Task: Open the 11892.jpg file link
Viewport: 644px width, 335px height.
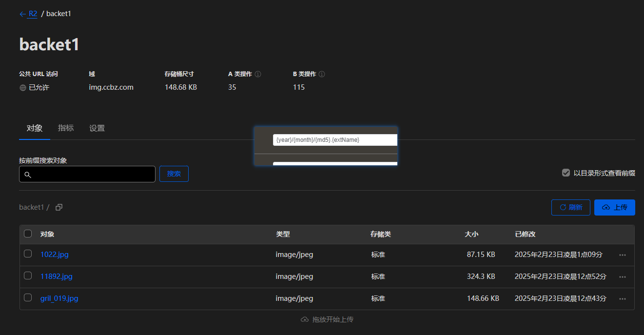Action: [x=56, y=276]
